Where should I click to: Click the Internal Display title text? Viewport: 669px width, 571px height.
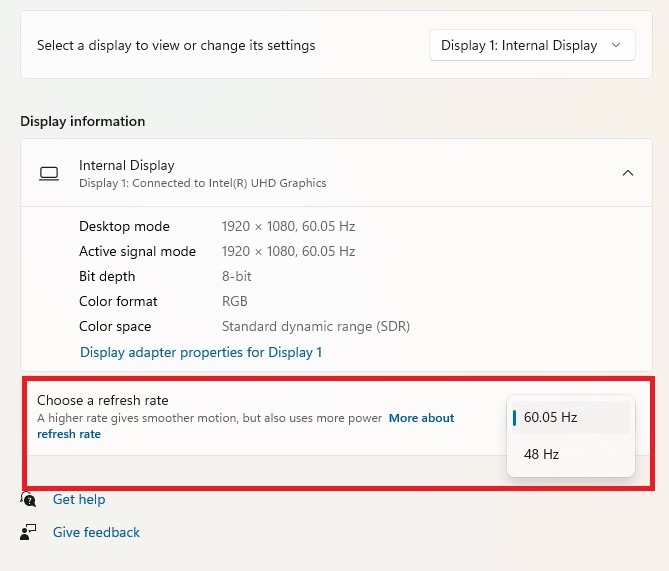tap(127, 165)
